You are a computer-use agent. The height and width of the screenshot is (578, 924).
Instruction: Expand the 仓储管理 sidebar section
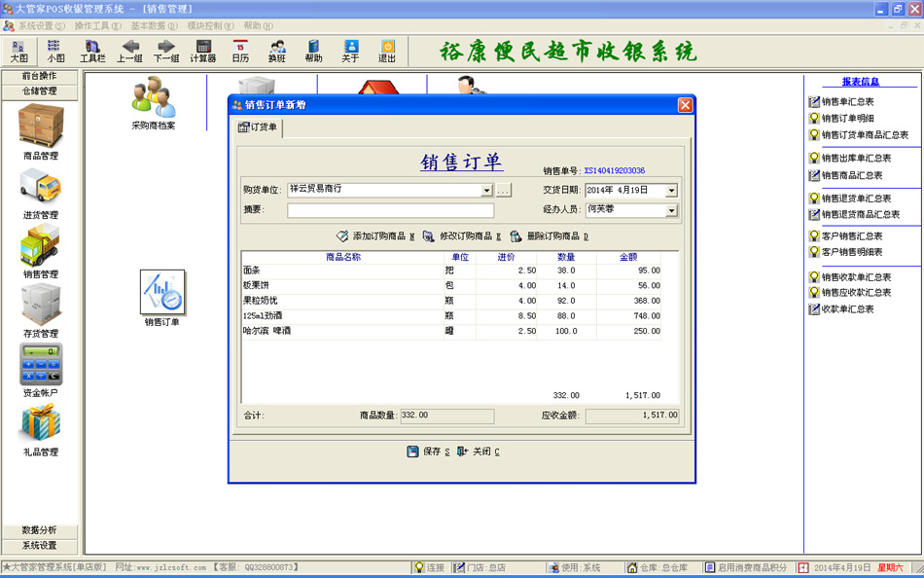(x=40, y=91)
